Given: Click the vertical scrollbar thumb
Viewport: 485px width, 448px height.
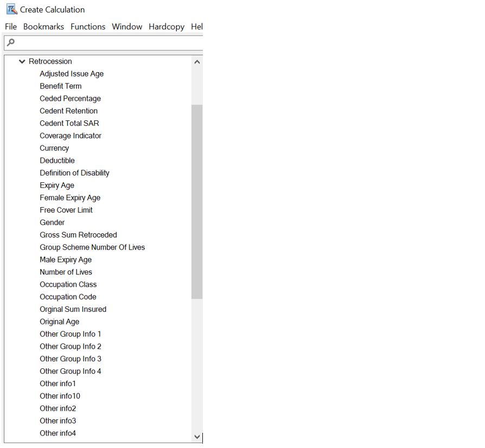Looking at the screenshot, I should pos(197,201).
